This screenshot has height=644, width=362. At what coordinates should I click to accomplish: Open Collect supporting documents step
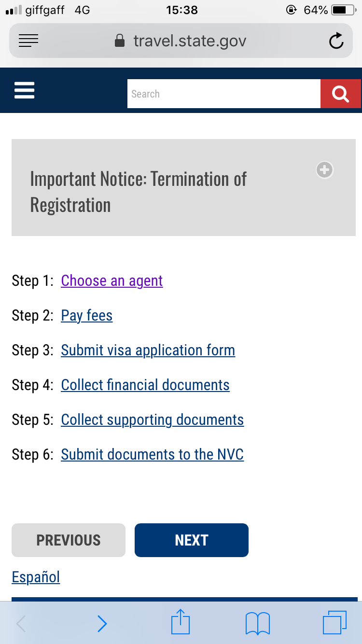[x=152, y=420]
